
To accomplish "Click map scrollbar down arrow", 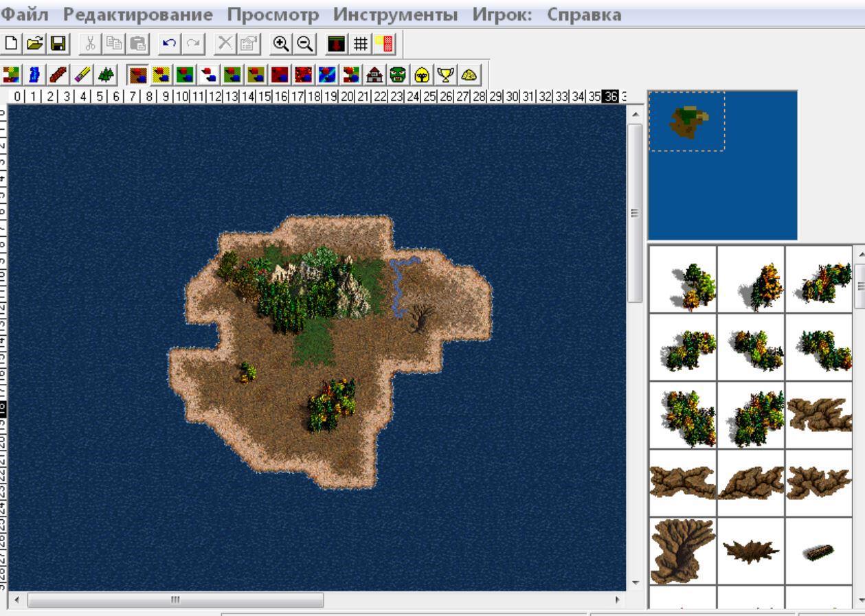I will click(x=635, y=582).
